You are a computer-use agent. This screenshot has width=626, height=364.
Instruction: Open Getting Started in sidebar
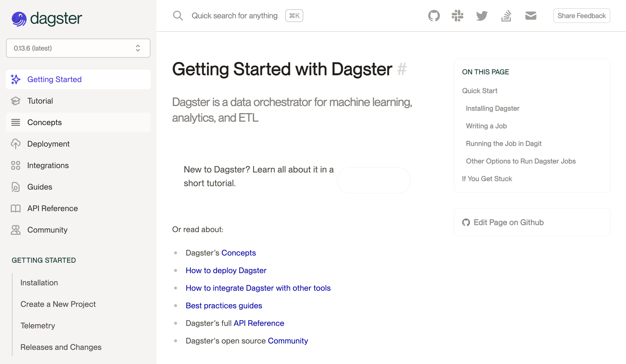[78, 79]
